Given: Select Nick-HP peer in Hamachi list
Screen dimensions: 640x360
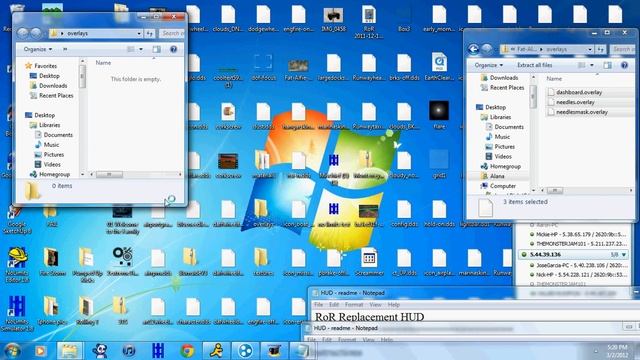Looking at the screenshot, I should [x=578, y=275].
